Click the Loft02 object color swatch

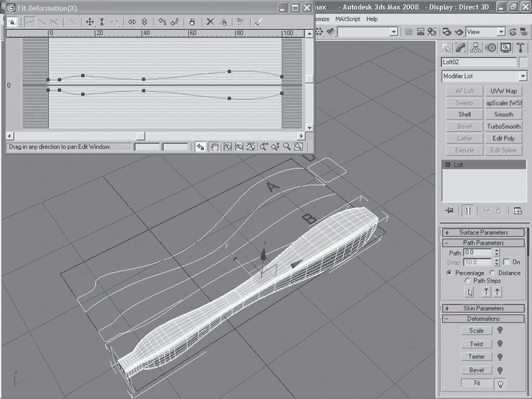tap(522, 62)
